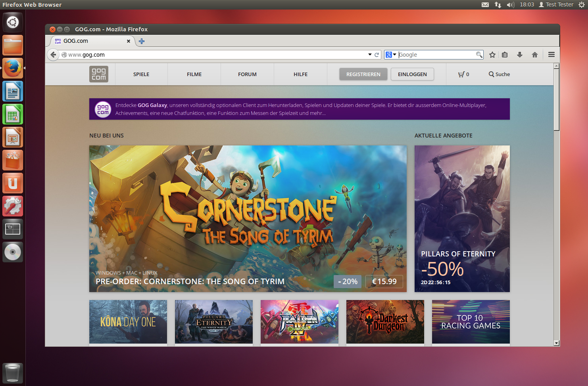Open the search engine selector dropdown
This screenshot has height=386, width=588.
(391, 55)
